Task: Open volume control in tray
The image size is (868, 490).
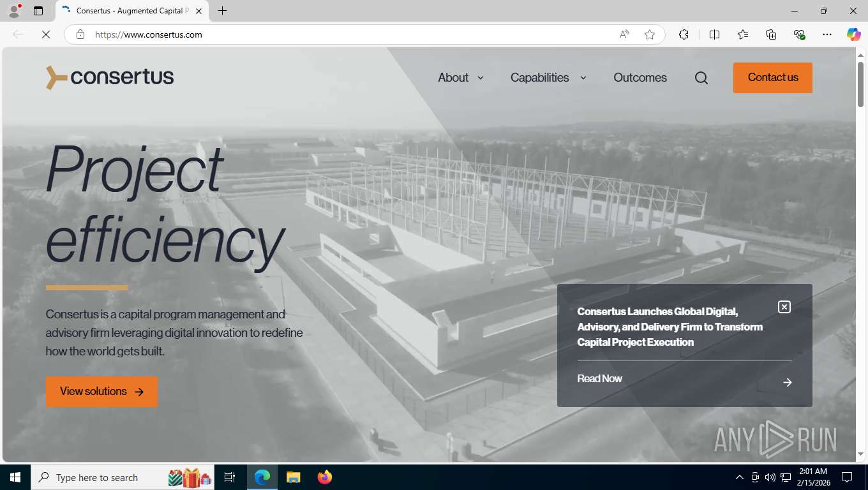Action: 770,477
